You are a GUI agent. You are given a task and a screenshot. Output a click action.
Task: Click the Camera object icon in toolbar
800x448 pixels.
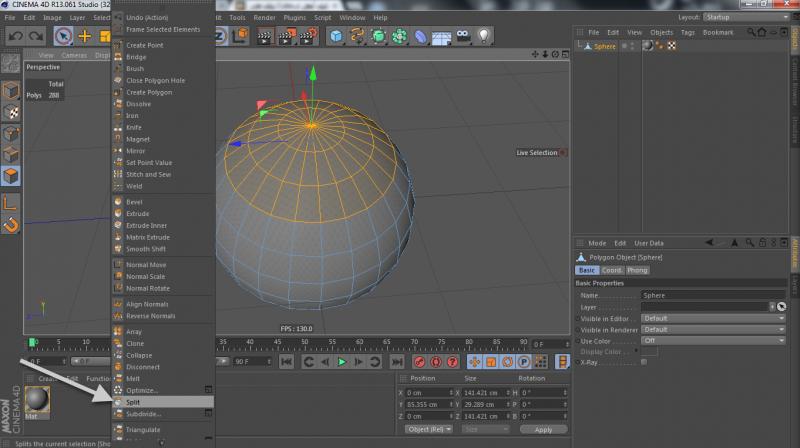coord(463,36)
